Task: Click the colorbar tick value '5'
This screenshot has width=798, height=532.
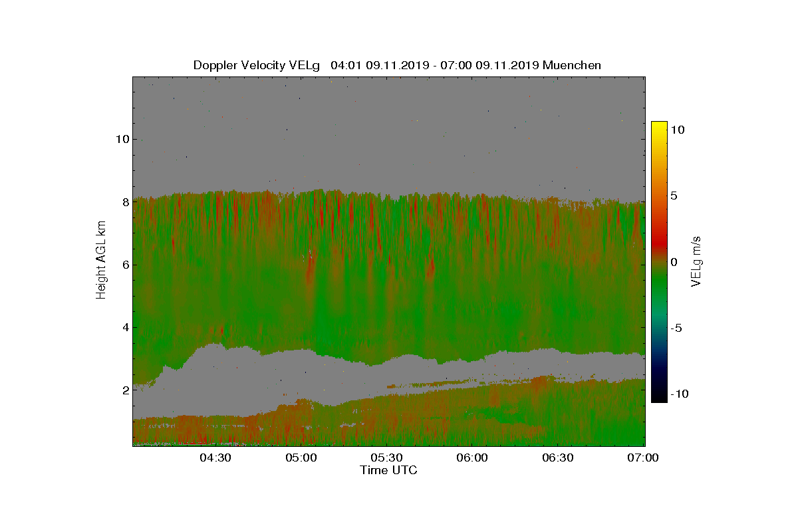Action: tap(674, 196)
